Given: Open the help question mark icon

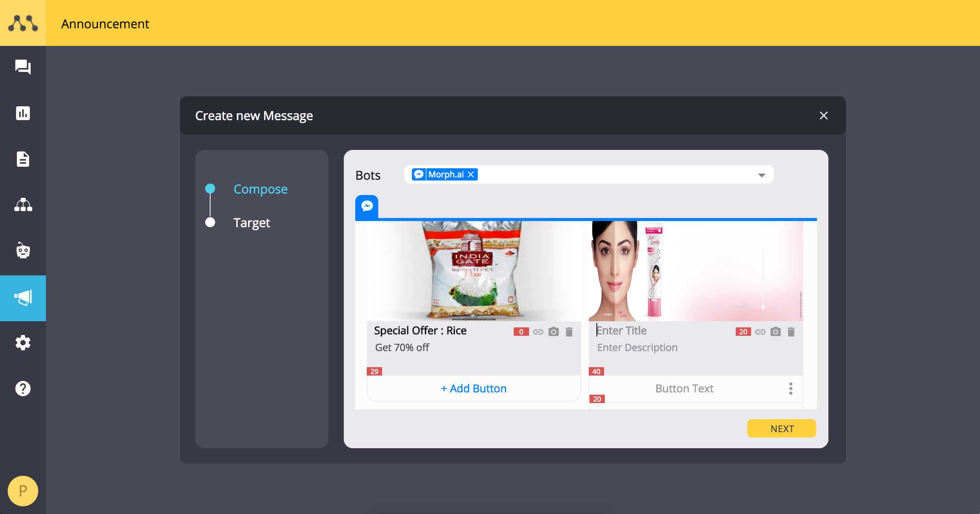Looking at the screenshot, I should (23, 389).
